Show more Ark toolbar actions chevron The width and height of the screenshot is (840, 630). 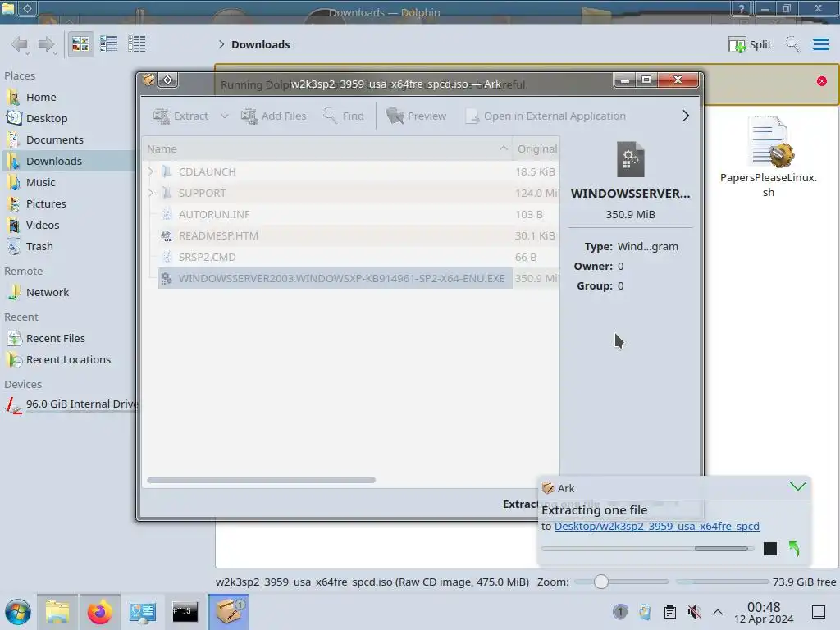tap(686, 116)
